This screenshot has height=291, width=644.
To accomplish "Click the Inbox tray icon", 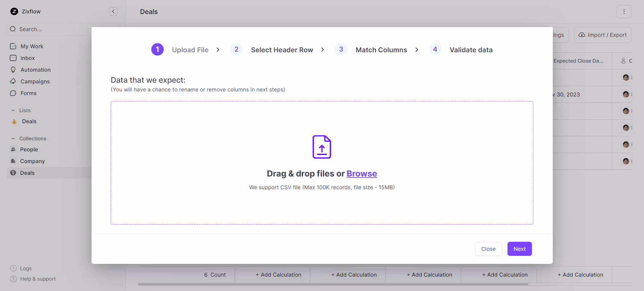I will (13, 58).
